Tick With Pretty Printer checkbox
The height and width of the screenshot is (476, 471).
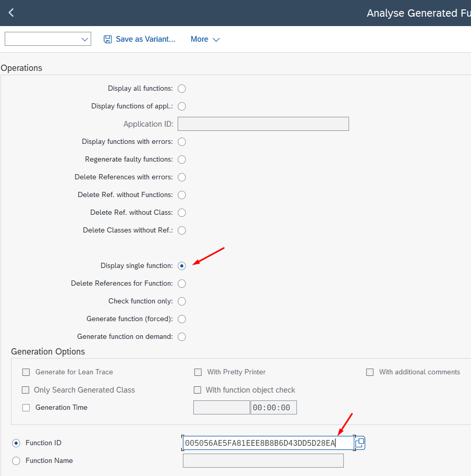[x=198, y=372]
